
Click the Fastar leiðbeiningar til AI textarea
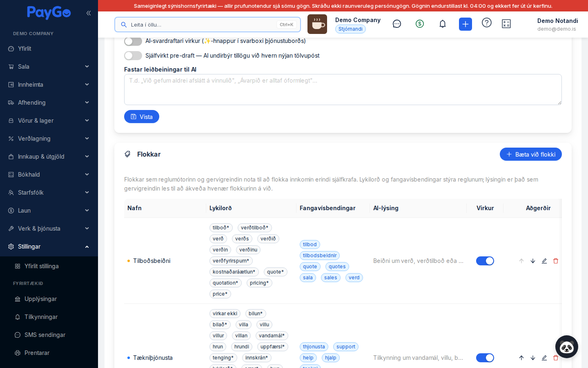click(x=343, y=90)
